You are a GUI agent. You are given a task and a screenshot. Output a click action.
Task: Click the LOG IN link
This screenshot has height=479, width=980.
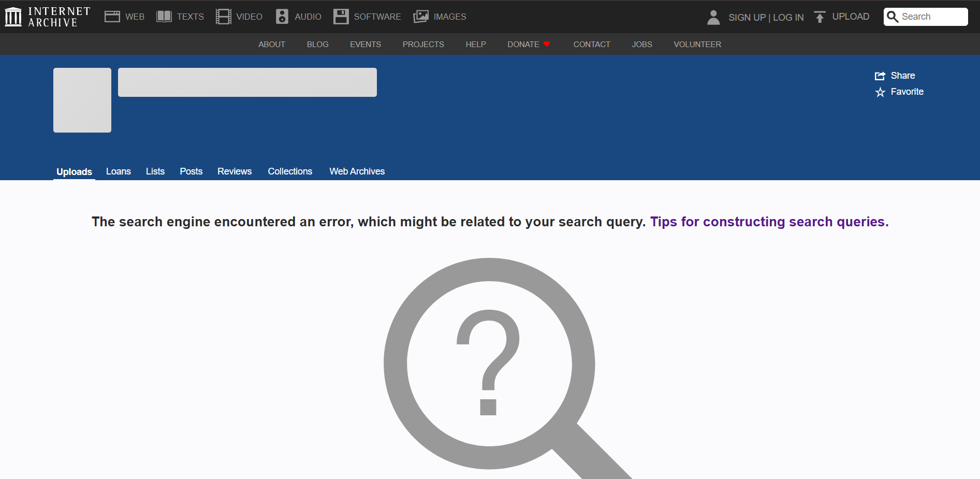[x=788, y=17]
